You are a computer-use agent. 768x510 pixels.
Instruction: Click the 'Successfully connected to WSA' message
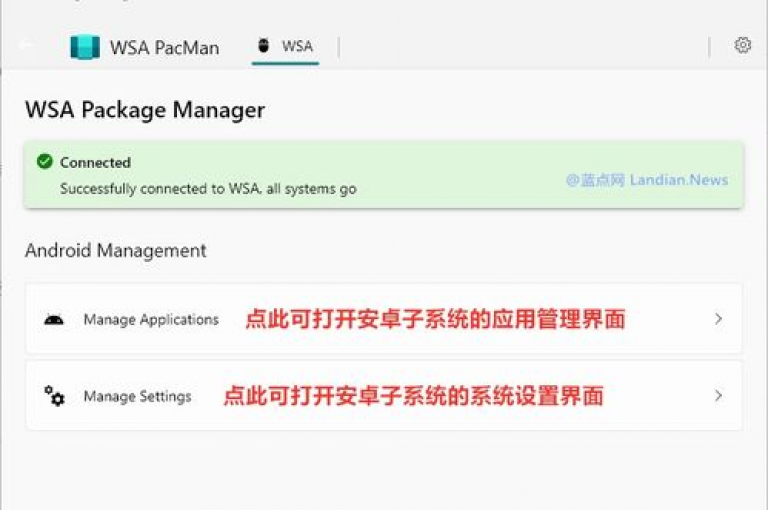[208, 189]
